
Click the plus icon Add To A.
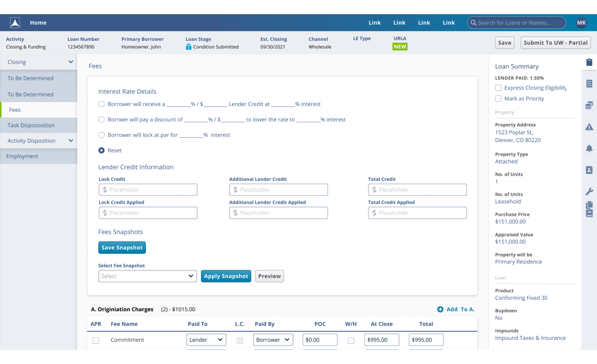point(440,309)
